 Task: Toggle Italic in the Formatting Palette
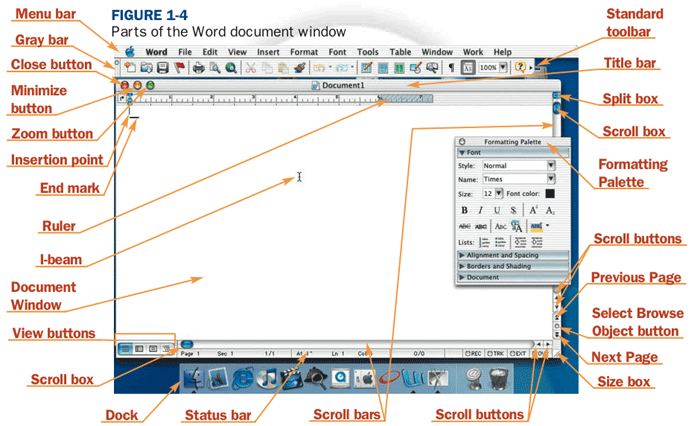480,210
